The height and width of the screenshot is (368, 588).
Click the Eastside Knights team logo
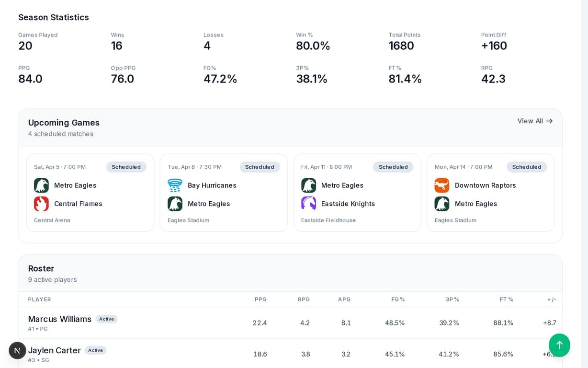pyautogui.click(x=308, y=204)
